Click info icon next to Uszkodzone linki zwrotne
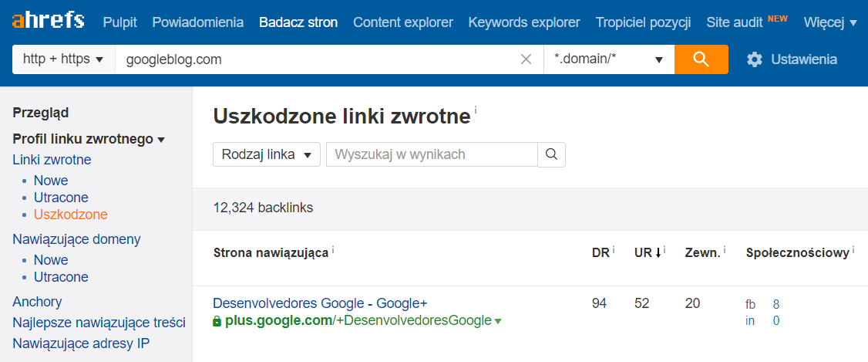The image size is (868, 362). tap(476, 110)
